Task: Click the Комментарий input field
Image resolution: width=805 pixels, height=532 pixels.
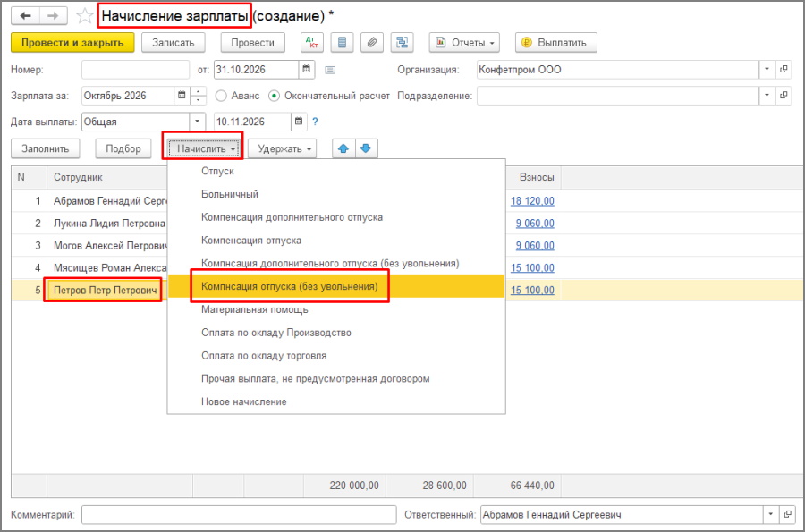Action: [x=239, y=514]
